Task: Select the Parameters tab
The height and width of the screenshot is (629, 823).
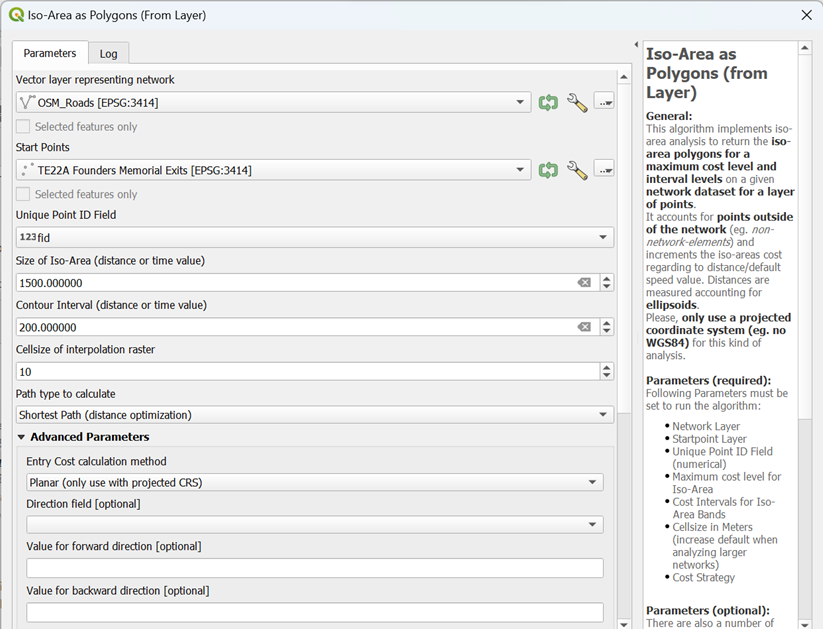Action: 50,53
